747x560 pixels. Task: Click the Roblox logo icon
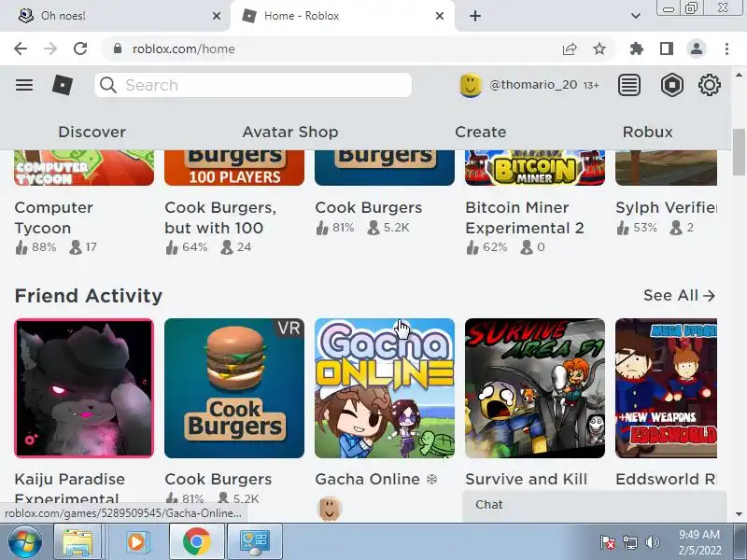63,85
